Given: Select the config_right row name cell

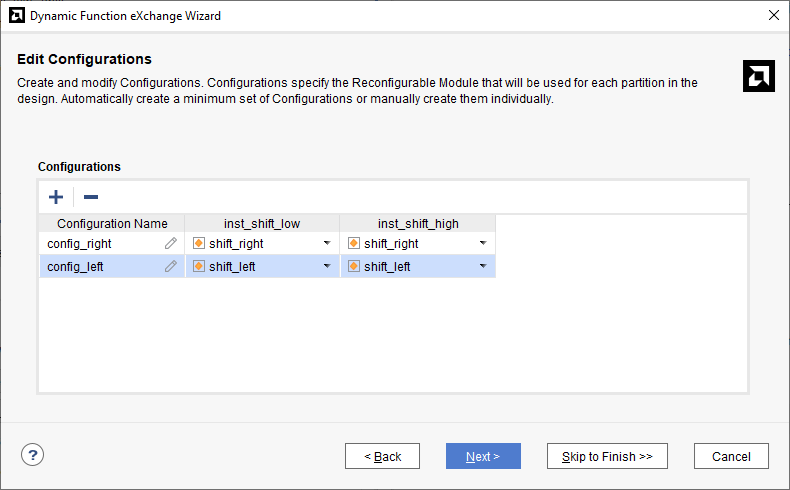Looking at the screenshot, I should click(x=112, y=243).
